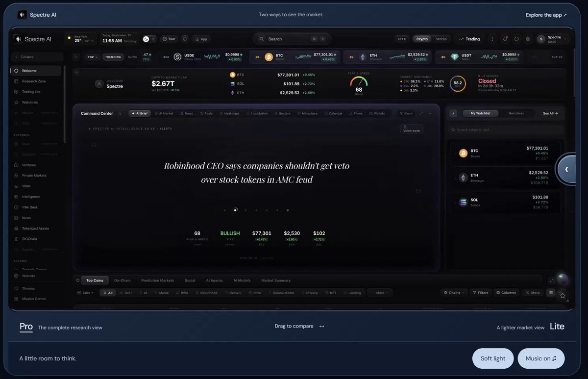
Task: Open the Prediction Markets tab
Action: pyautogui.click(x=157, y=280)
